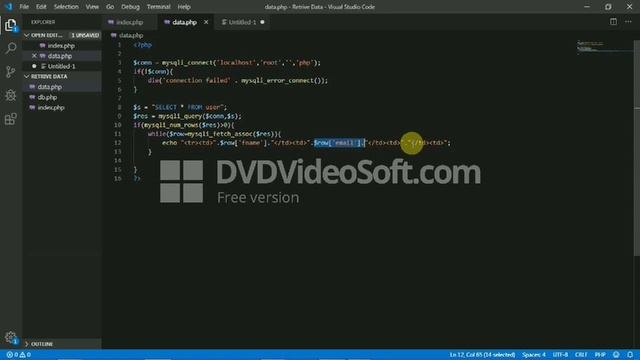Open the Search view in activity bar
The width and height of the screenshot is (640, 360).
coord(11,48)
